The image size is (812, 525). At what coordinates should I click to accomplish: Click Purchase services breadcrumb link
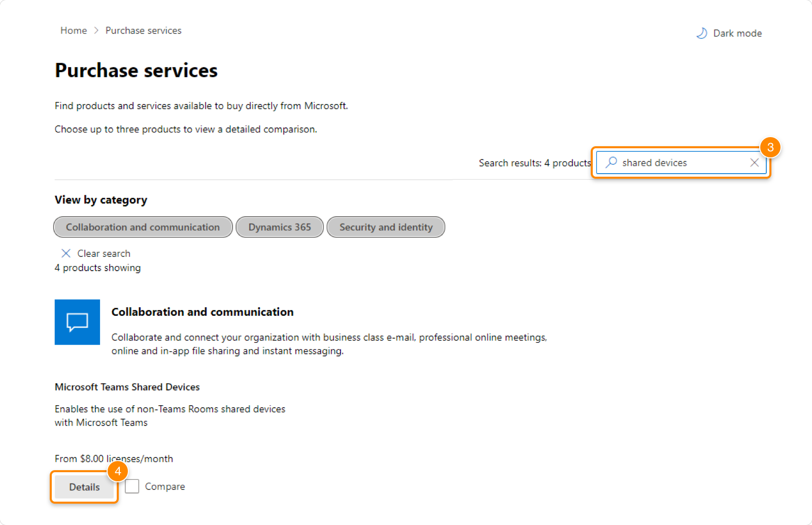click(x=143, y=30)
